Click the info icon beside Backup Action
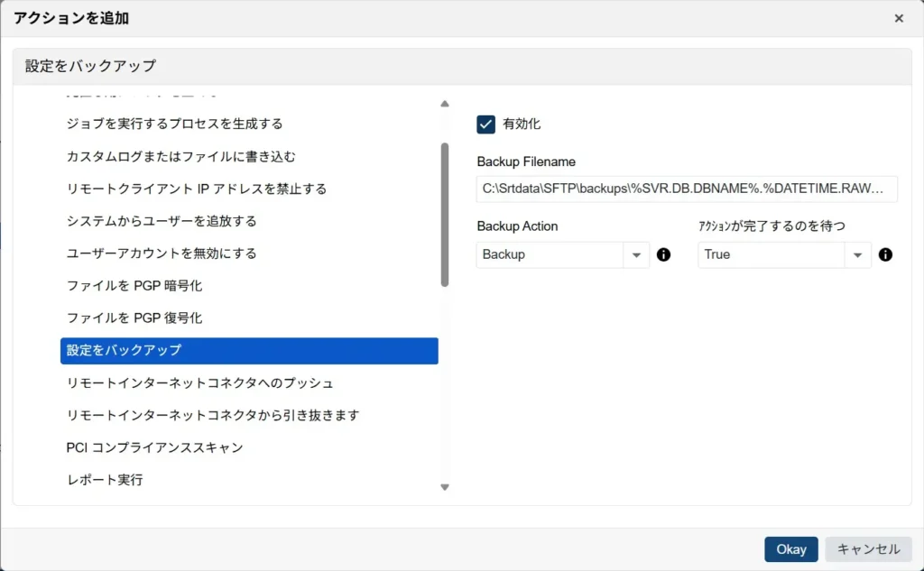Image resolution: width=924 pixels, height=571 pixels. pos(663,254)
